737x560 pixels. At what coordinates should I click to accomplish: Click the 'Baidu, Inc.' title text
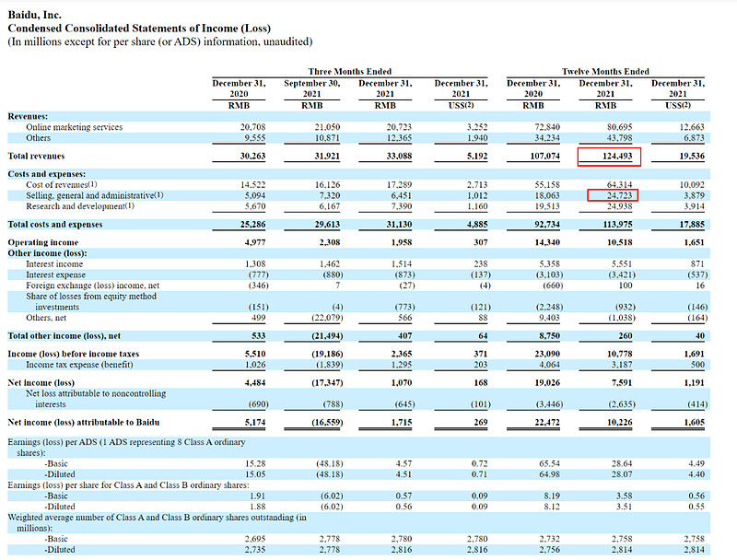click(34, 15)
